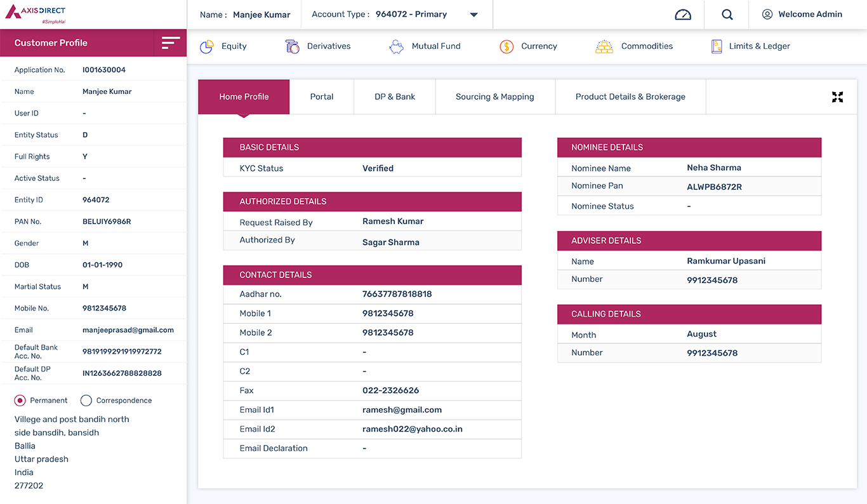
Task: Open Product Details & Brokerage tab
Action: tap(630, 97)
